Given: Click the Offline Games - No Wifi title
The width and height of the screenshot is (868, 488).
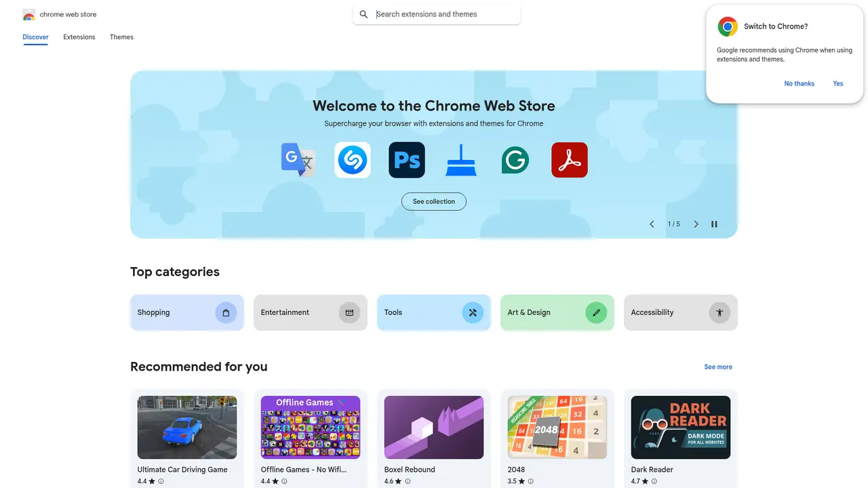Looking at the screenshot, I should point(304,470).
